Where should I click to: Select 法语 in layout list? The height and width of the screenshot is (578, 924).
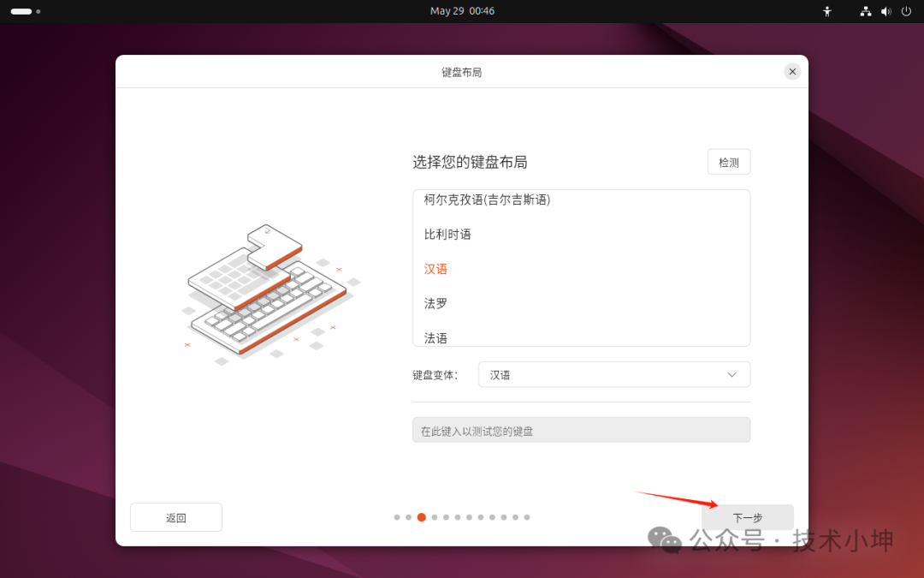click(x=435, y=337)
